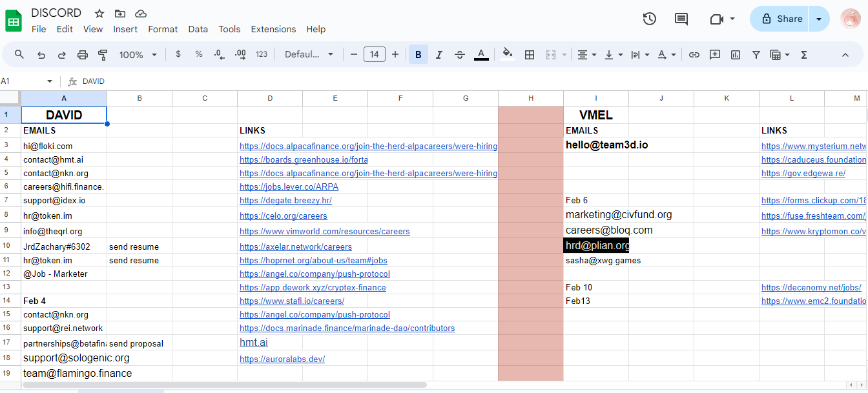The height and width of the screenshot is (393, 868).
Task: Open the Share options dropdown arrow
Action: coord(819,19)
